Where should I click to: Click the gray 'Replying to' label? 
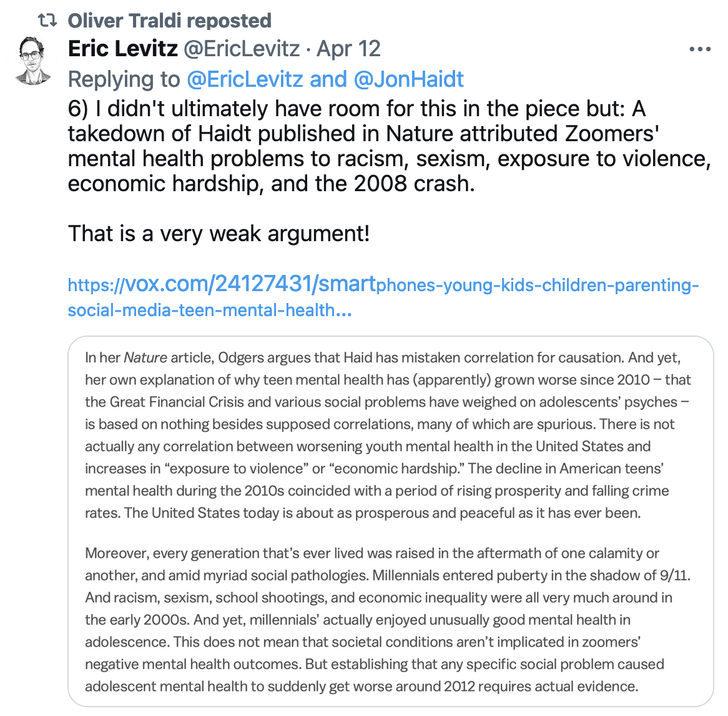[x=124, y=79]
